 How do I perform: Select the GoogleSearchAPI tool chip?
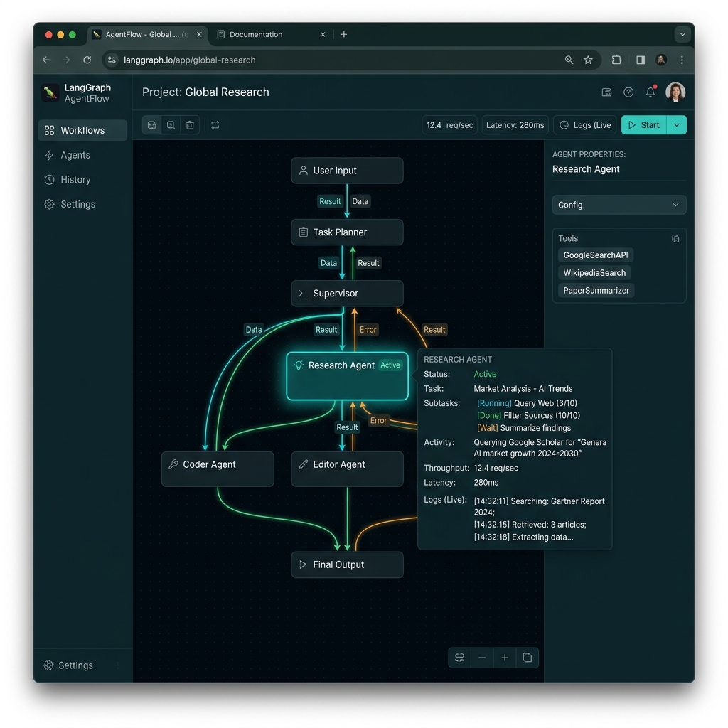click(x=596, y=255)
